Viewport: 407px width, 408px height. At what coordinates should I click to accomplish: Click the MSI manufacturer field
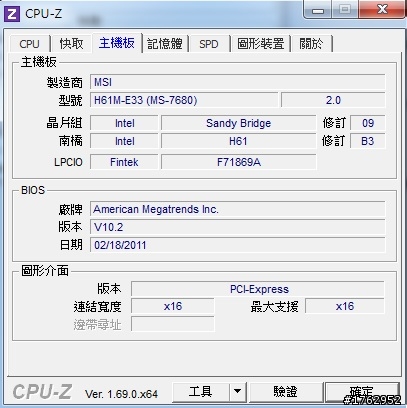[237, 82]
